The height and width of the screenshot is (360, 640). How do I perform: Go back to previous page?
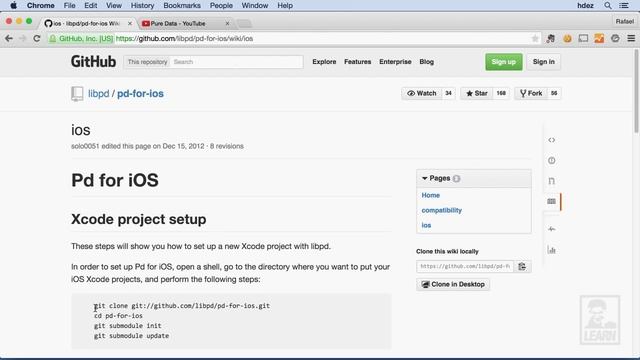[x=9, y=38]
